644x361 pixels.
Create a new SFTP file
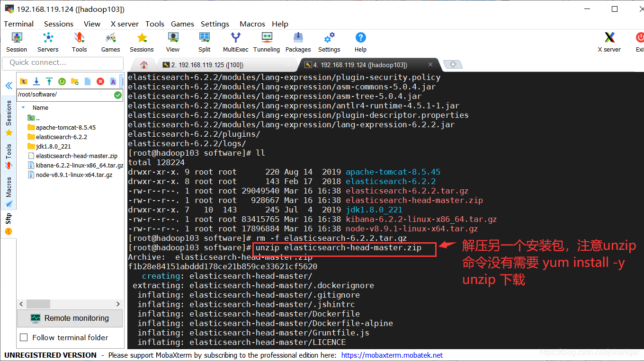pyautogui.click(x=87, y=81)
